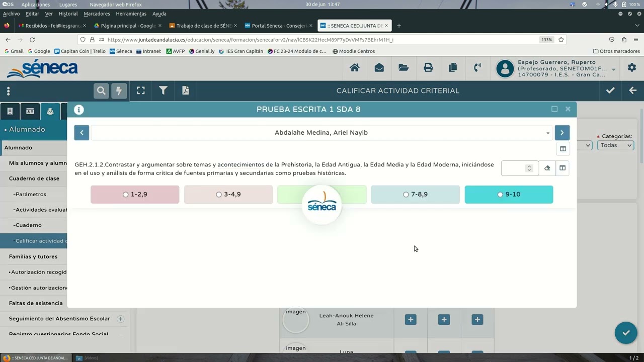Open the Aplicaciones system menu
Screen dimensions: 644x362
click(36, 5)
